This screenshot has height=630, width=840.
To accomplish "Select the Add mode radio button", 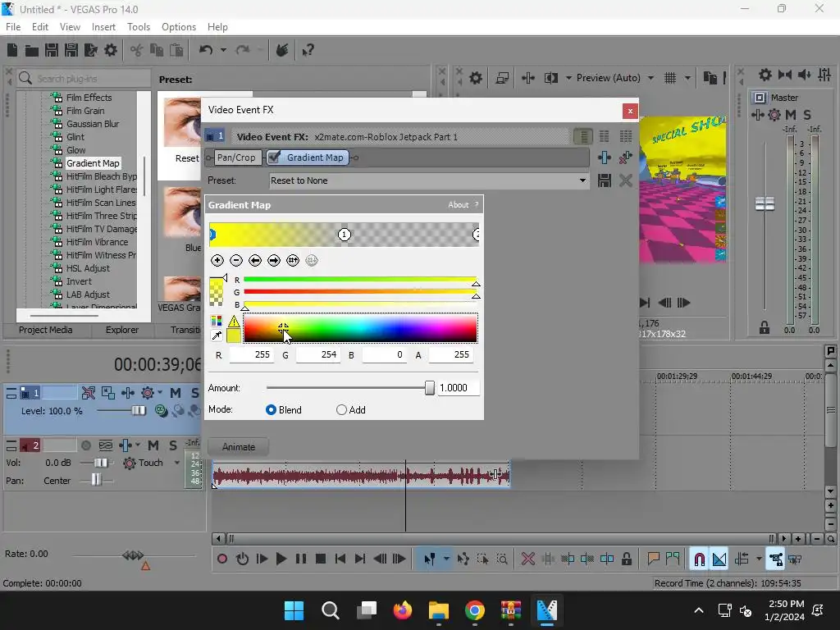I will 341,410.
